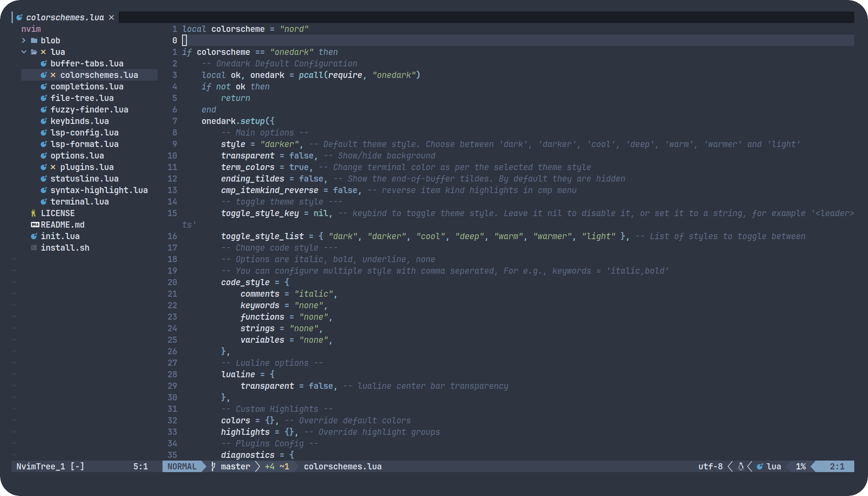The height and width of the screenshot is (496, 868).
Task: Switch to the colorschemes.lua buffer tab
Action: click(65, 17)
